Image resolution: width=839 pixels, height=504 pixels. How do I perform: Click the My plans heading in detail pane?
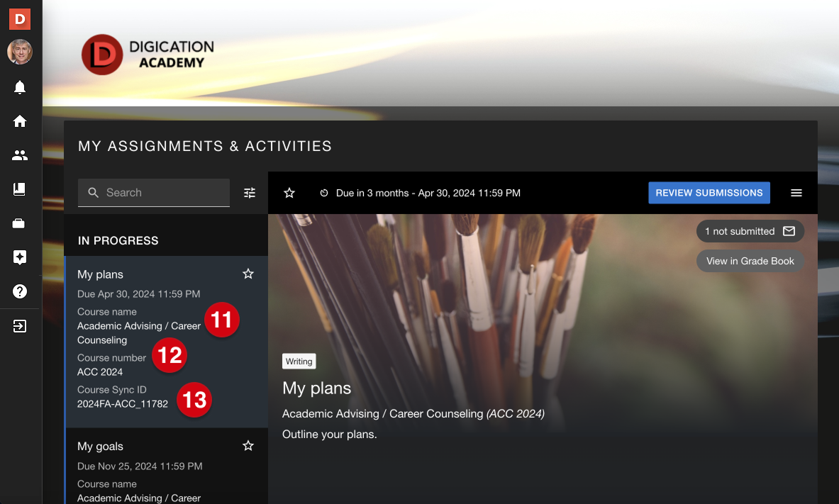pos(317,388)
